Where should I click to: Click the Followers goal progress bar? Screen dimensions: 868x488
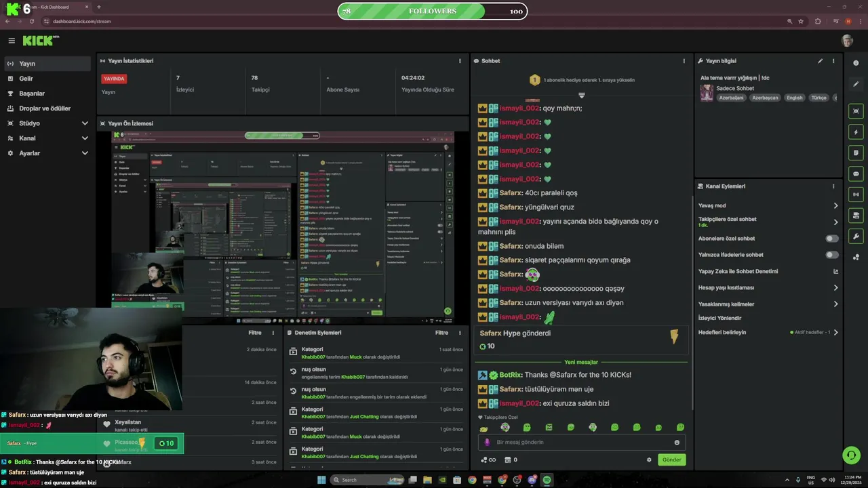pos(432,11)
